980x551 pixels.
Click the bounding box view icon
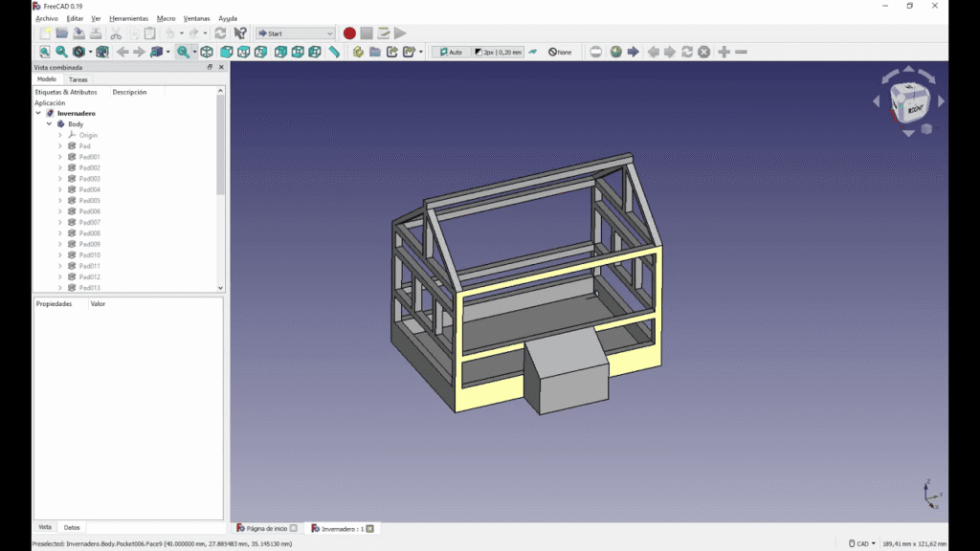pyautogui.click(x=102, y=52)
